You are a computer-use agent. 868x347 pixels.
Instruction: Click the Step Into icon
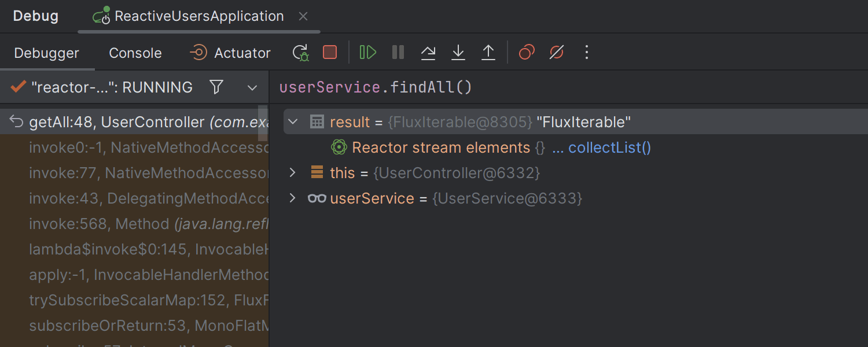tap(458, 53)
